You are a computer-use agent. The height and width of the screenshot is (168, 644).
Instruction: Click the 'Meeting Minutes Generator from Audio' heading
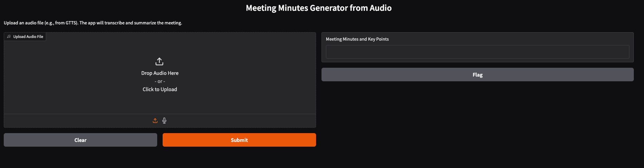point(319,8)
